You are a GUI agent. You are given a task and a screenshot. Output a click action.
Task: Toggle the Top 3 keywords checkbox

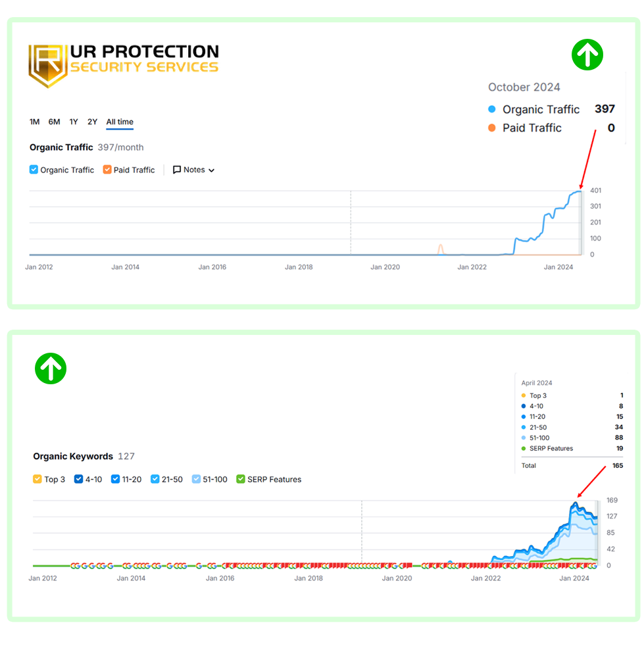tap(37, 479)
